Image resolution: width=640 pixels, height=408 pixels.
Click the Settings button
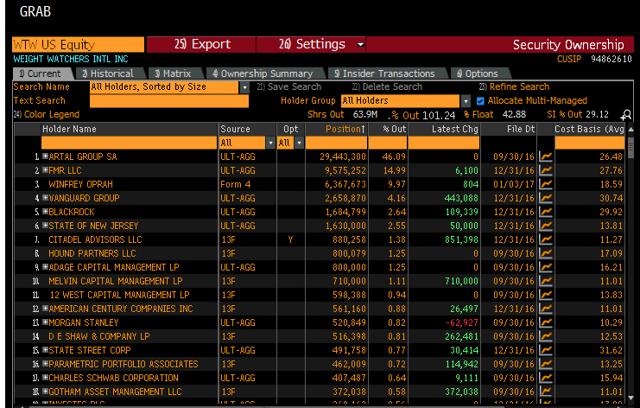(311, 44)
